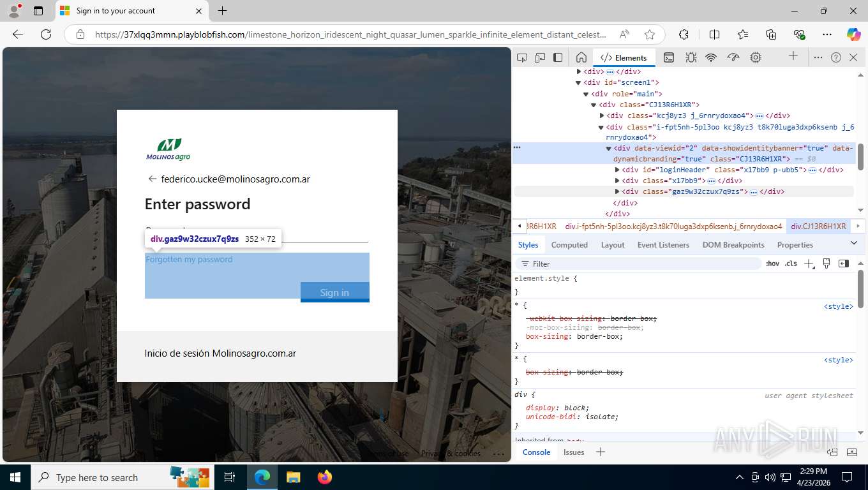Open DevTools help question mark
Screen dimensions: 868x490
(x=836, y=57)
